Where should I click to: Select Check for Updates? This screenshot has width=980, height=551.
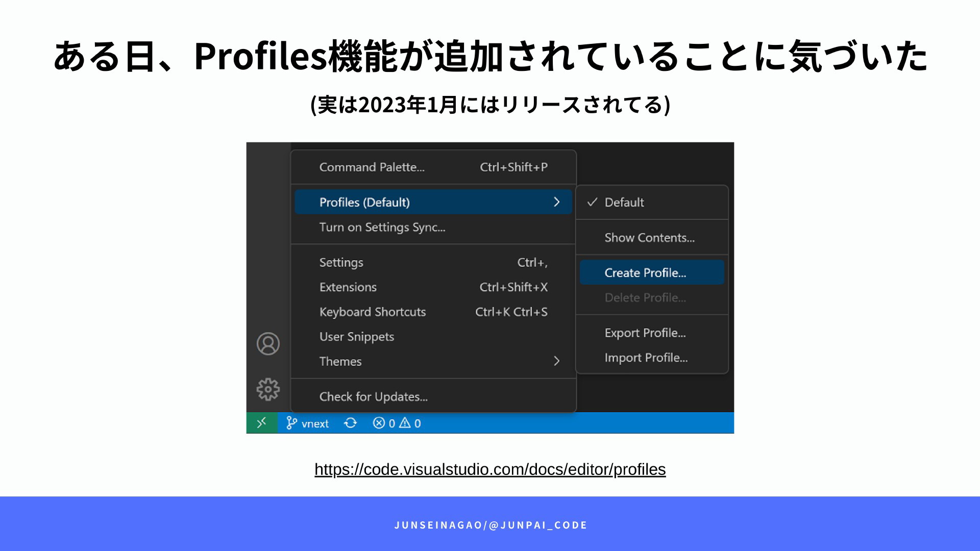click(x=433, y=396)
